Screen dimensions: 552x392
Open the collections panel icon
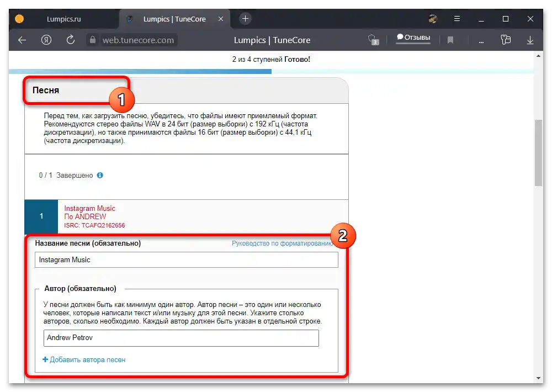pyautogui.click(x=506, y=39)
